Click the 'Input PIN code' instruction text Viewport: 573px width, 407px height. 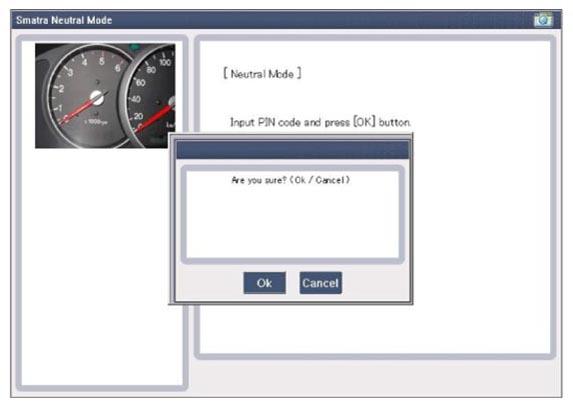[x=320, y=122]
